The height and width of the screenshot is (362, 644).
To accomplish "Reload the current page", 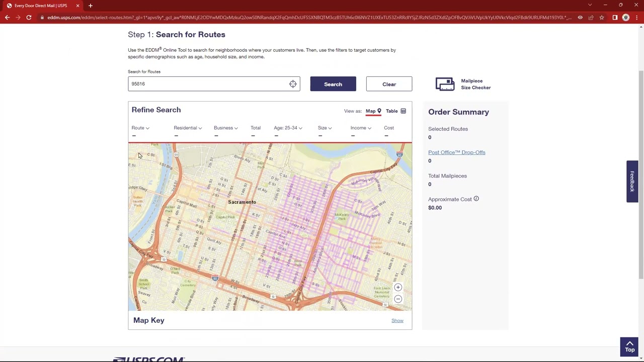I will (x=29, y=18).
